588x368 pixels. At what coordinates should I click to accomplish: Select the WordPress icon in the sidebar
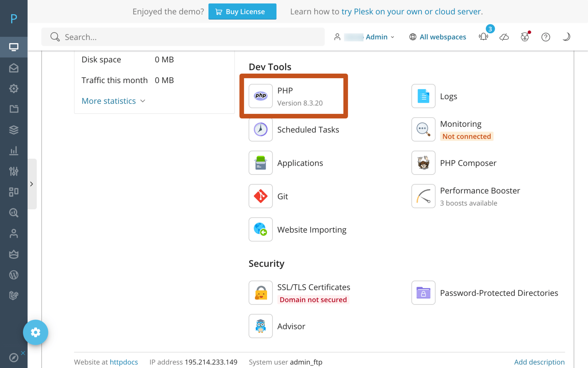[14, 275]
